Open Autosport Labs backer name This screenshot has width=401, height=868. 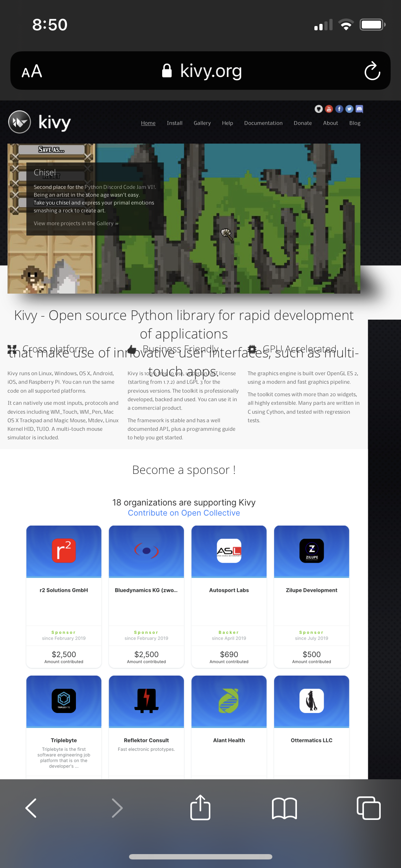pos(229,590)
